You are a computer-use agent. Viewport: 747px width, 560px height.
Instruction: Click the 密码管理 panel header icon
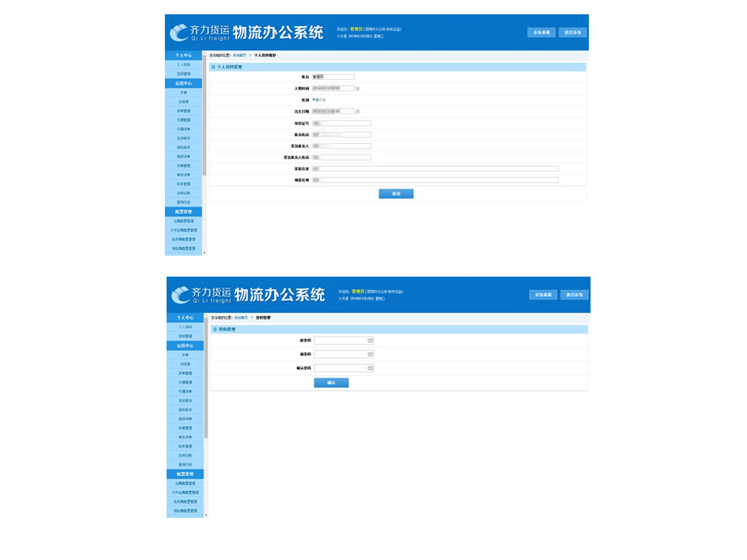[x=214, y=330]
